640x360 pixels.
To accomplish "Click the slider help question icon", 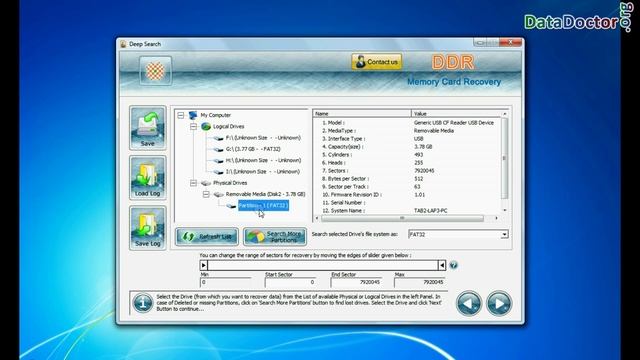I will coord(453,265).
